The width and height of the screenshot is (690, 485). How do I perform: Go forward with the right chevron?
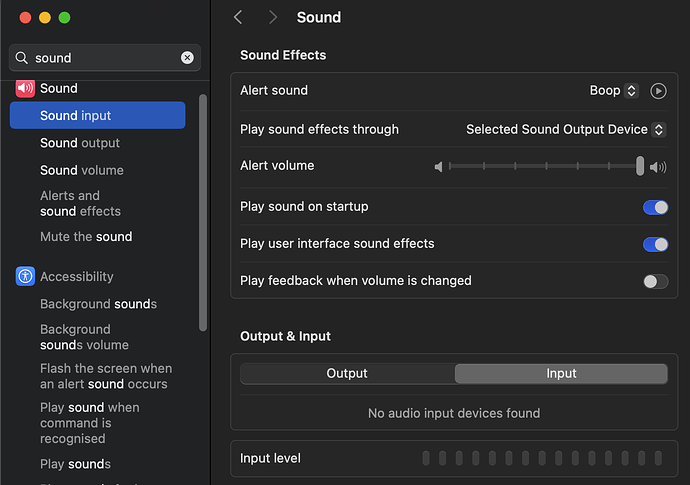tap(272, 18)
